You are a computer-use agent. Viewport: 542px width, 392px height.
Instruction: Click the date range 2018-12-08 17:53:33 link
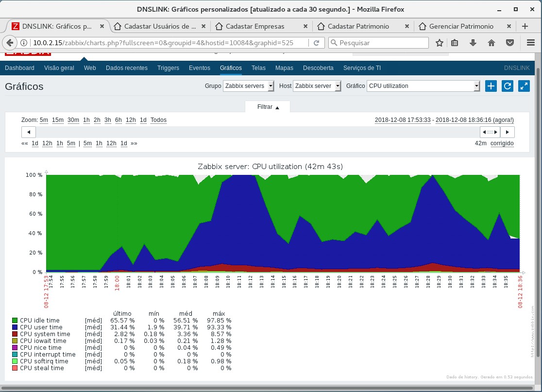tap(403, 120)
